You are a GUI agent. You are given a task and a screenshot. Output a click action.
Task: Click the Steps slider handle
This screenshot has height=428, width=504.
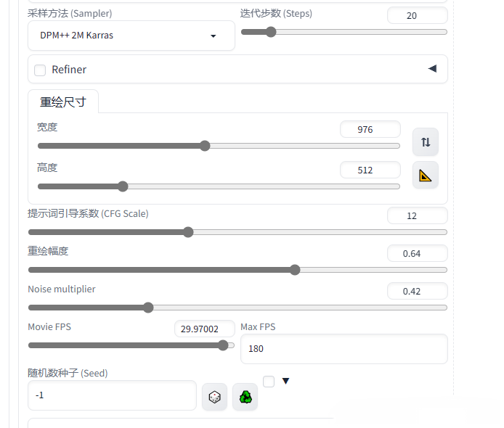point(272,32)
